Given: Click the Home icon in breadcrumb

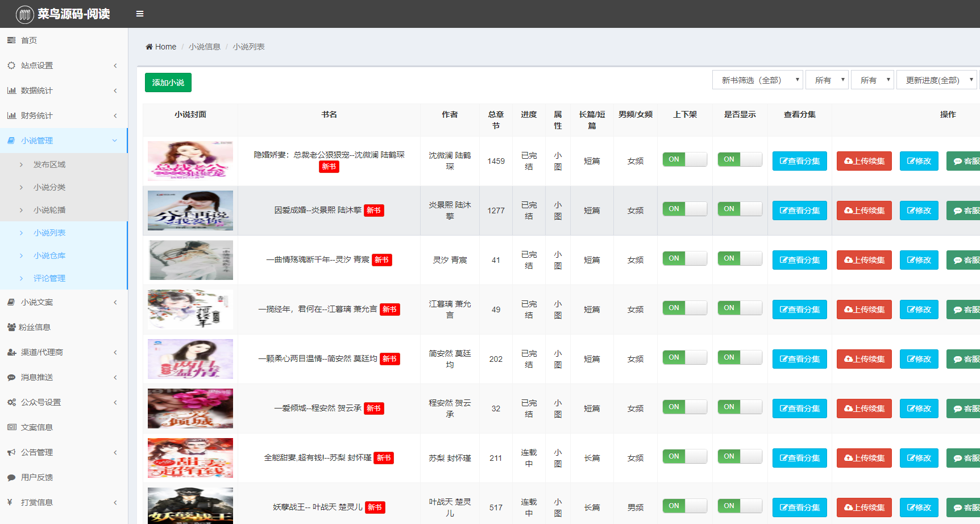Looking at the screenshot, I should point(149,47).
